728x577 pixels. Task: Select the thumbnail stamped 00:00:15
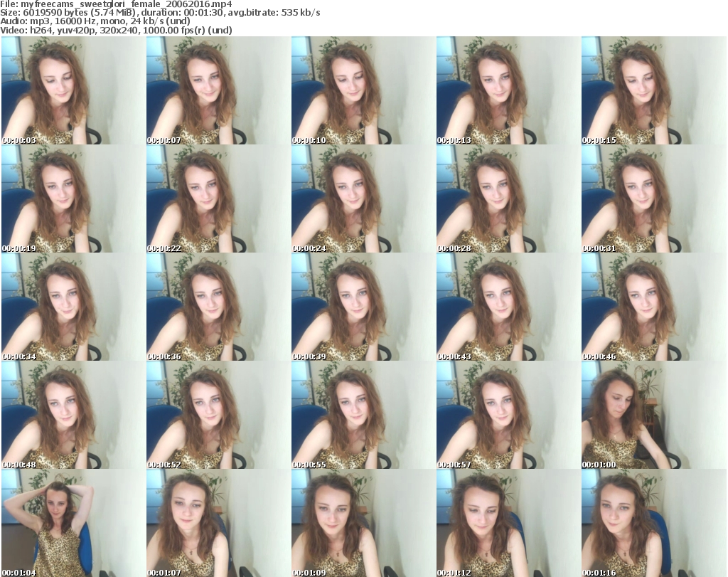click(654, 90)
